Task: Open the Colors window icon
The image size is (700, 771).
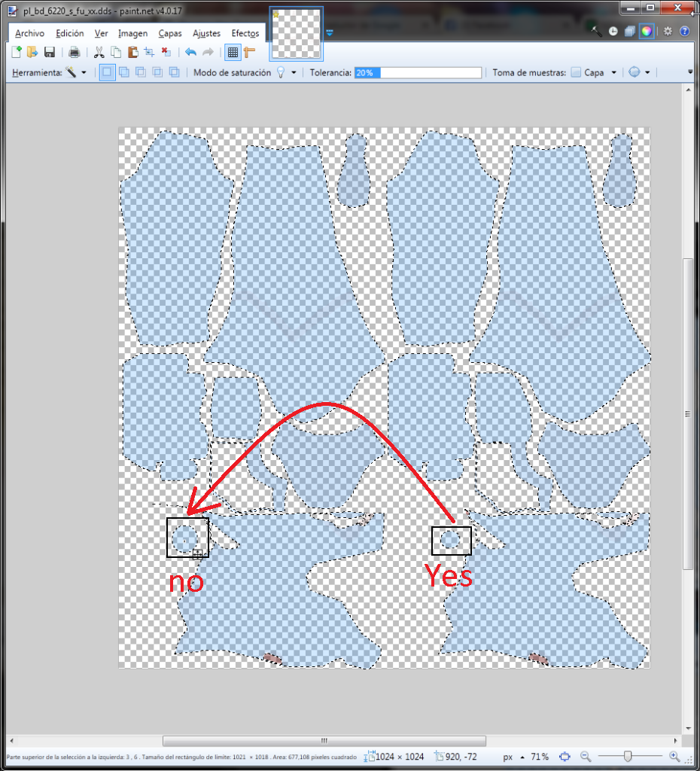Action: 645,31
